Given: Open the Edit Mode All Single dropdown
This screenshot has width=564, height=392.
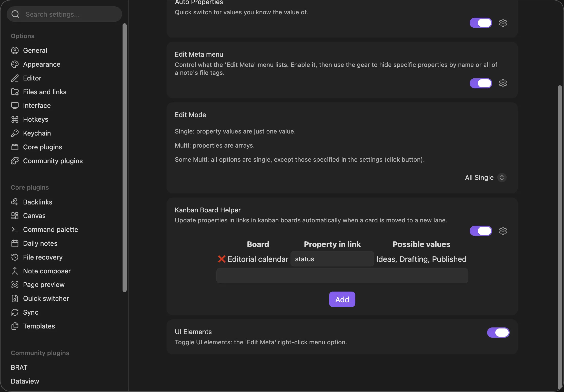Looking at the screenshot, I should 486,178.
